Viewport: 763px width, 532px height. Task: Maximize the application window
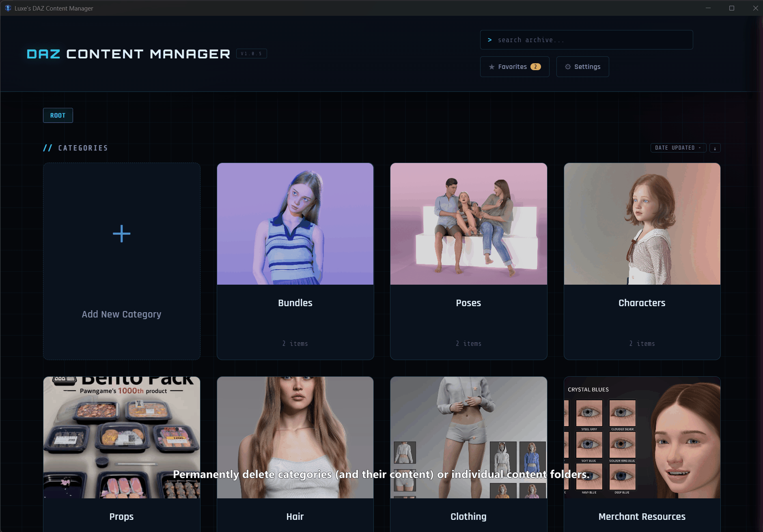click(732, 8)
